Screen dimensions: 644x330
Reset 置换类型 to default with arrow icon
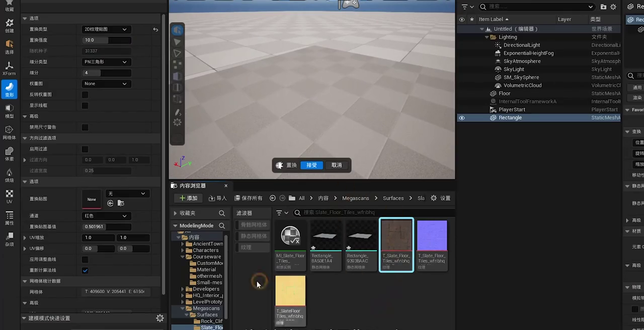pyautogui.click(x=155, y=29)
